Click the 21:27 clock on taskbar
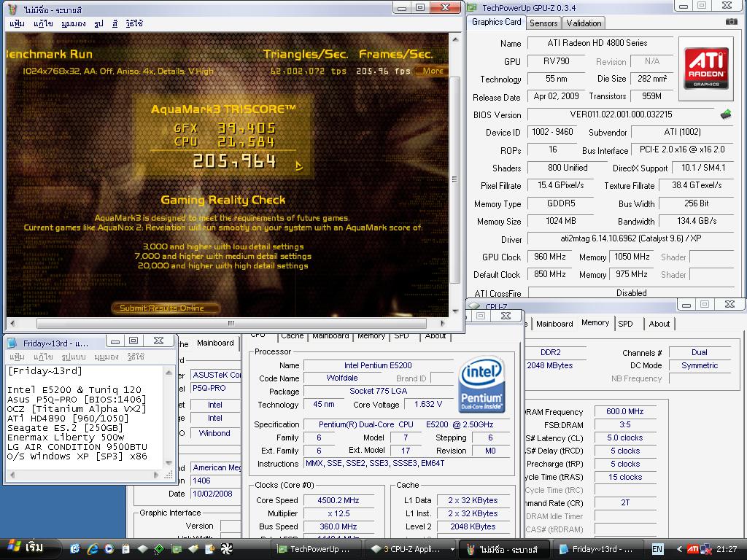 click(727, 549)
